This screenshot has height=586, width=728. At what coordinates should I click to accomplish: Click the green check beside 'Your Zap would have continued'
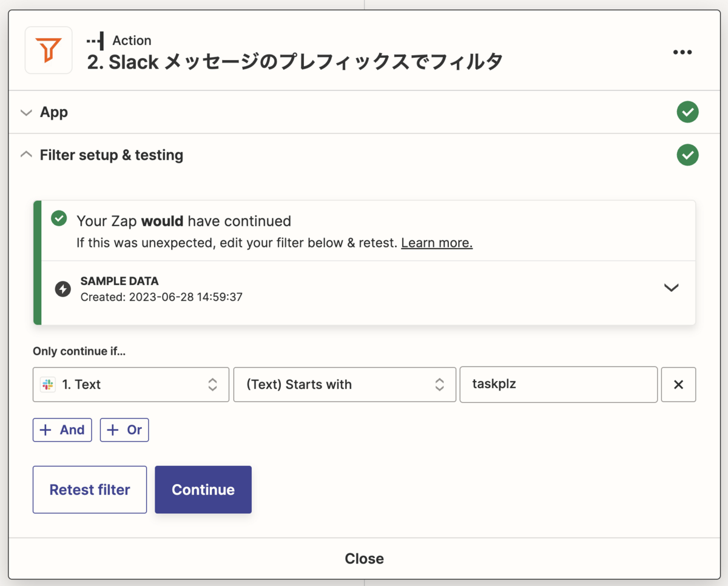coord(59,218)
